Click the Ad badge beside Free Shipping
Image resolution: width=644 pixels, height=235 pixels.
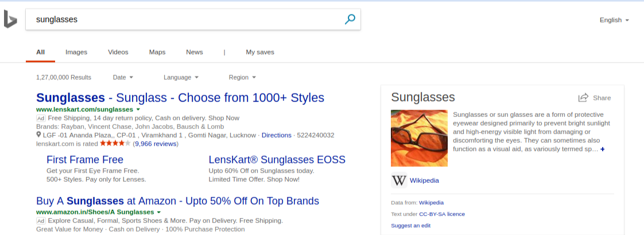pos(41,118)
